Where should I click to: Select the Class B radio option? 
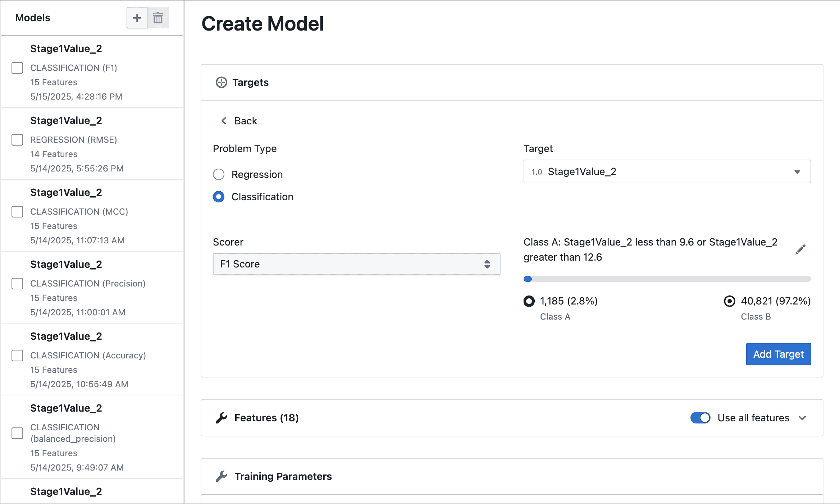(x=730, y=301)
